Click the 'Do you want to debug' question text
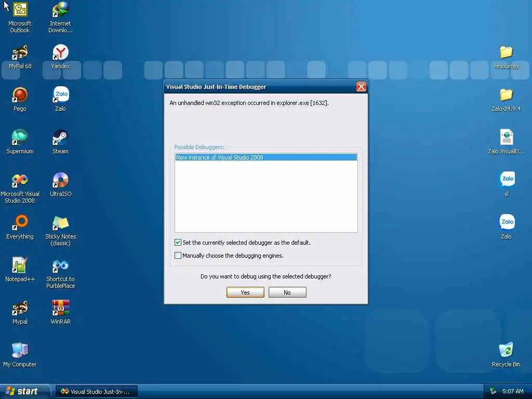 click(x=265, y=276)
